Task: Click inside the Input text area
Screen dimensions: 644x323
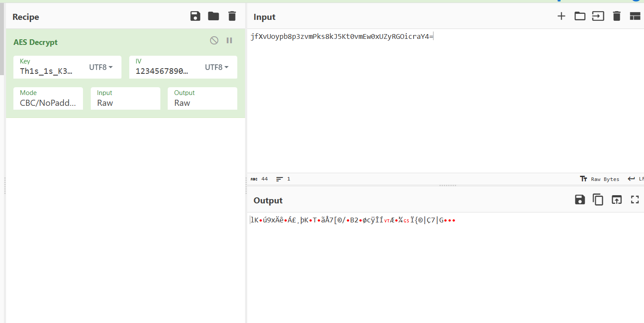Action: tap(445, 101)
